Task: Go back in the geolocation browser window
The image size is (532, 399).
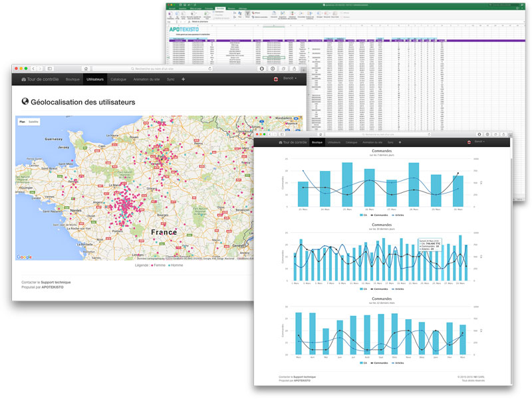Action: coord(33,68)
